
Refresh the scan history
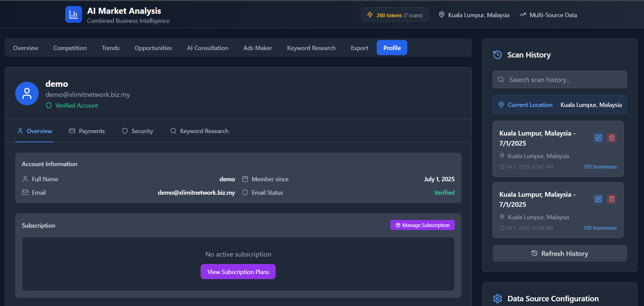(560, 253)
